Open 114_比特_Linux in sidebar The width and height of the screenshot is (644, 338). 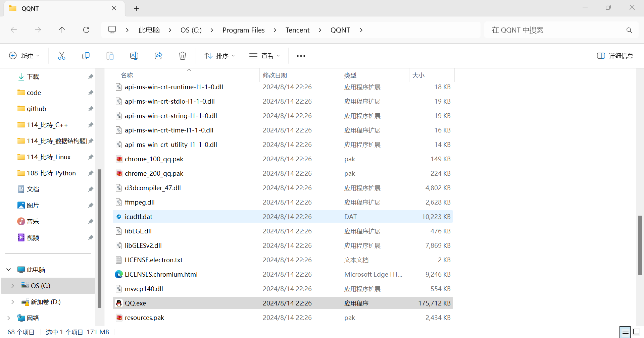pyautogui.click(x=49, y=157)
